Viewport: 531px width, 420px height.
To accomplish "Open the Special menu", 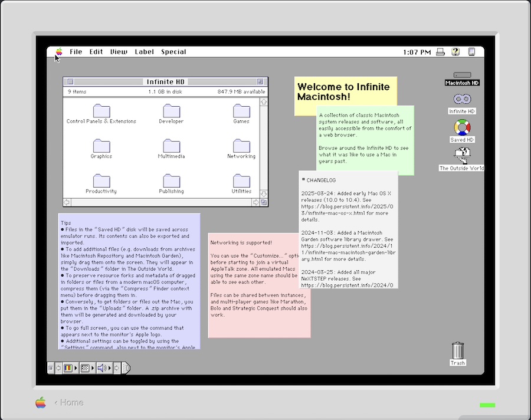I will (173, 52).
